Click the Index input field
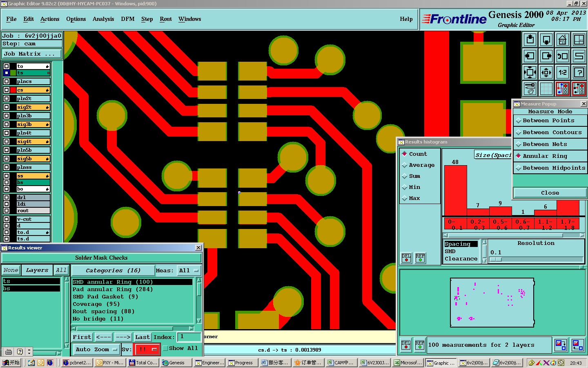Image resolution: width=588 pixels, height=368 pixels. [189, 337]
